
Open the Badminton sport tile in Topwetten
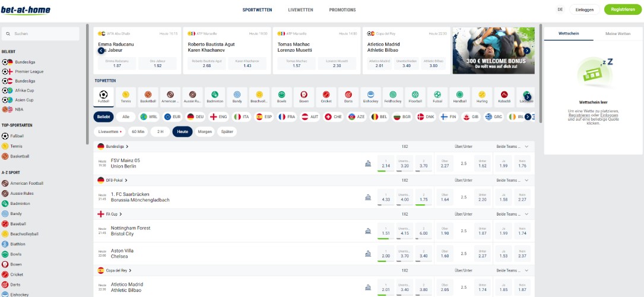(x=215, y=97)
